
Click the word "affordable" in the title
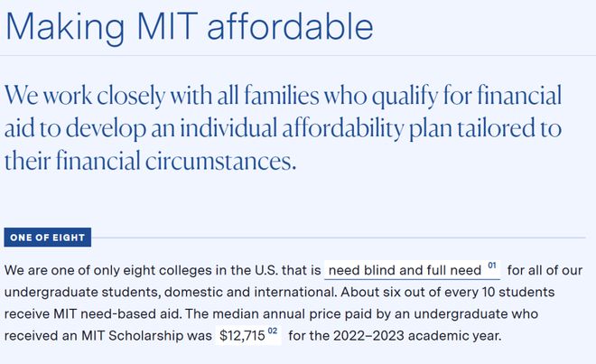291,26
